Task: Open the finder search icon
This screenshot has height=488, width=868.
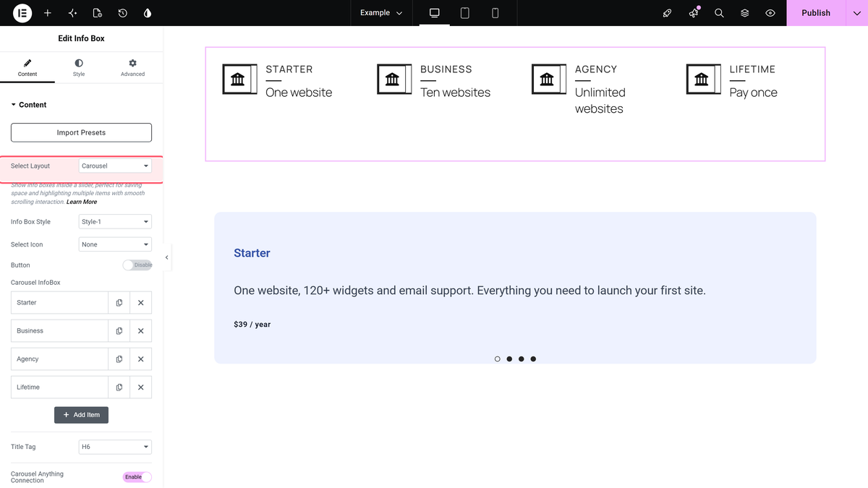Action: click(719, 13)
